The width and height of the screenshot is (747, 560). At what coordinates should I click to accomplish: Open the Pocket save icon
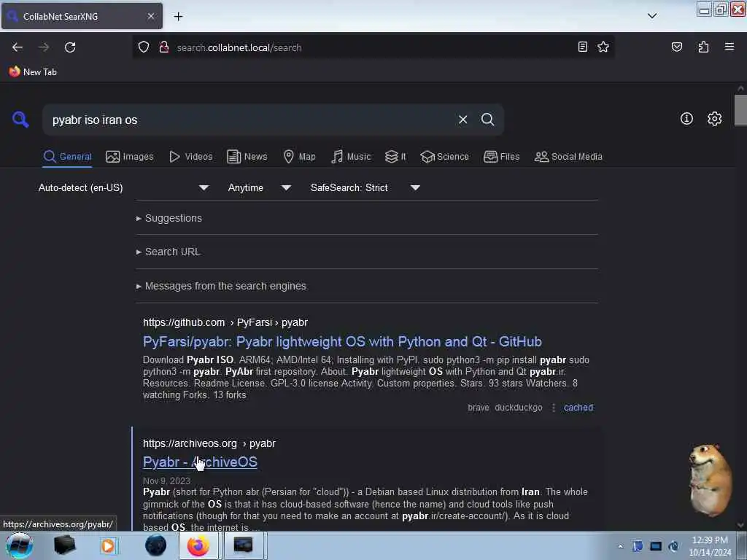point(676,47)
